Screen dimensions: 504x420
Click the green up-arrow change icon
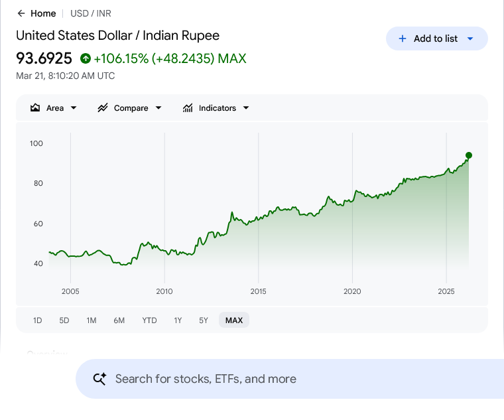click(x=86, y=58)
